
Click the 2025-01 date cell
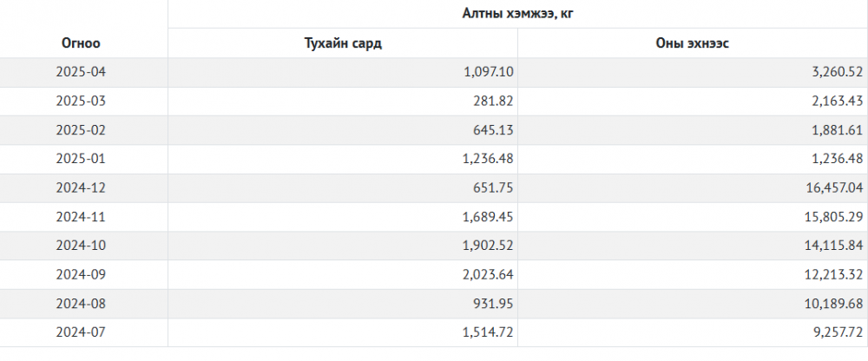click(x=81, y=159)
